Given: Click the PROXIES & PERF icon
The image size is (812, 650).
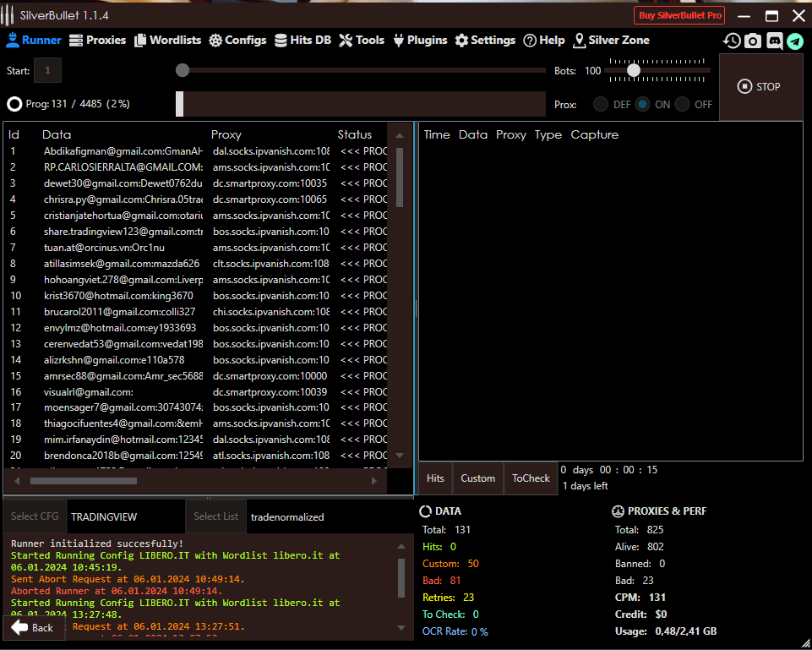Looking at the screenshot, I should tap(618, 511).
